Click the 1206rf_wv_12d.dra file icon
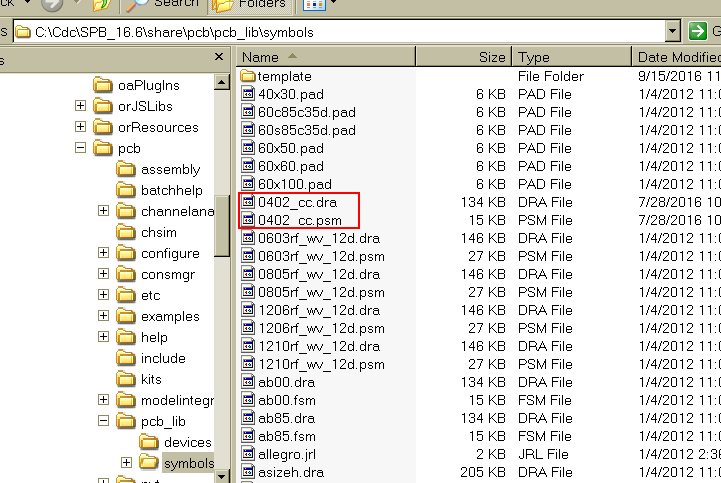 tap(248, 310)
